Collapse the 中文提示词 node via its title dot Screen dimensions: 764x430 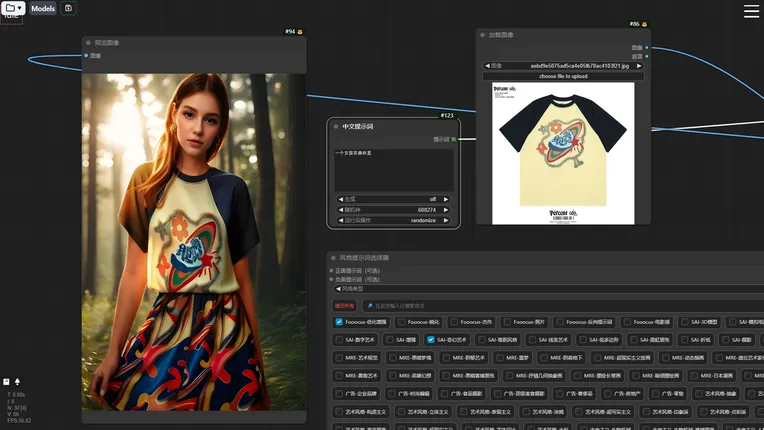click(336, 127)
